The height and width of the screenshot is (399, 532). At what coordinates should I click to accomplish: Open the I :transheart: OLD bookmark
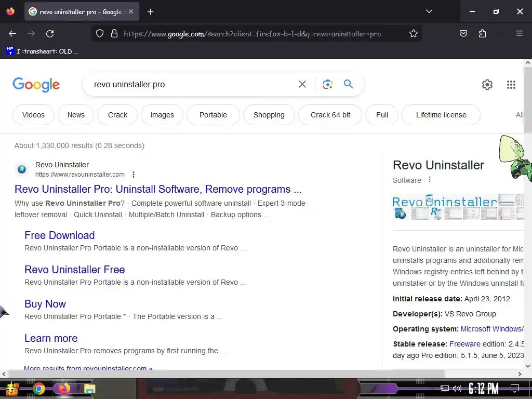(42, 51)
